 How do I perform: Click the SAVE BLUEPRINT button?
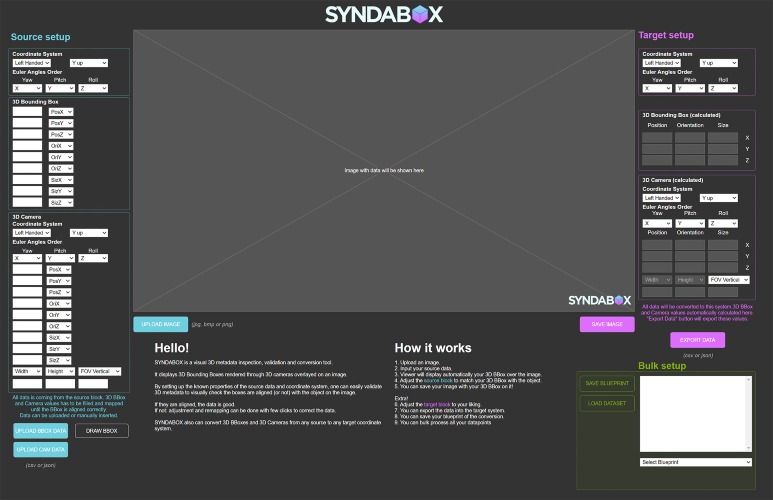click(607, 383)
